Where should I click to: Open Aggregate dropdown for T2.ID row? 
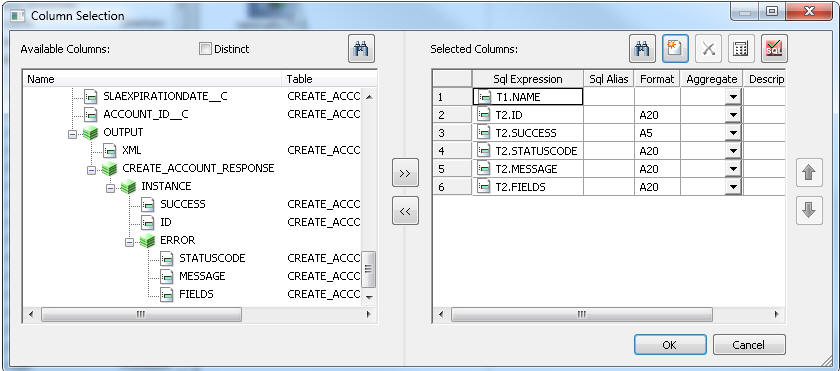[x=733, y=115]
